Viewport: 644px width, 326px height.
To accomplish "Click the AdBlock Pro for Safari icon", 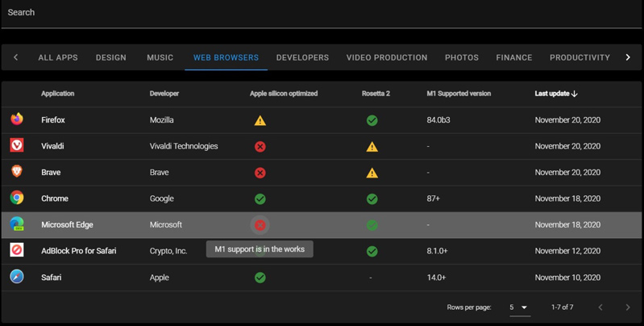I will (x=17, y=250).
